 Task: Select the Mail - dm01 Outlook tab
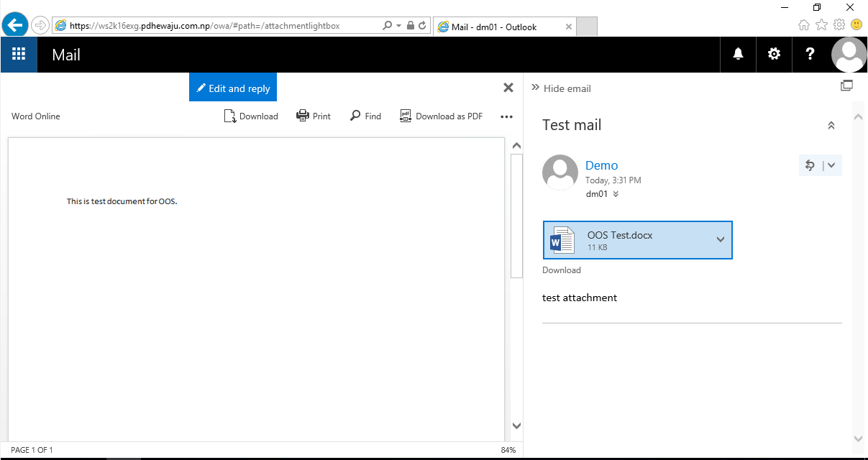pyautogui.click(x=503, y=27)
